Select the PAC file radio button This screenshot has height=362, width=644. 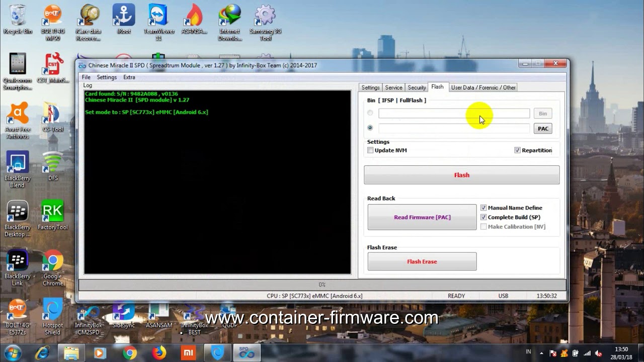[370, 128]
